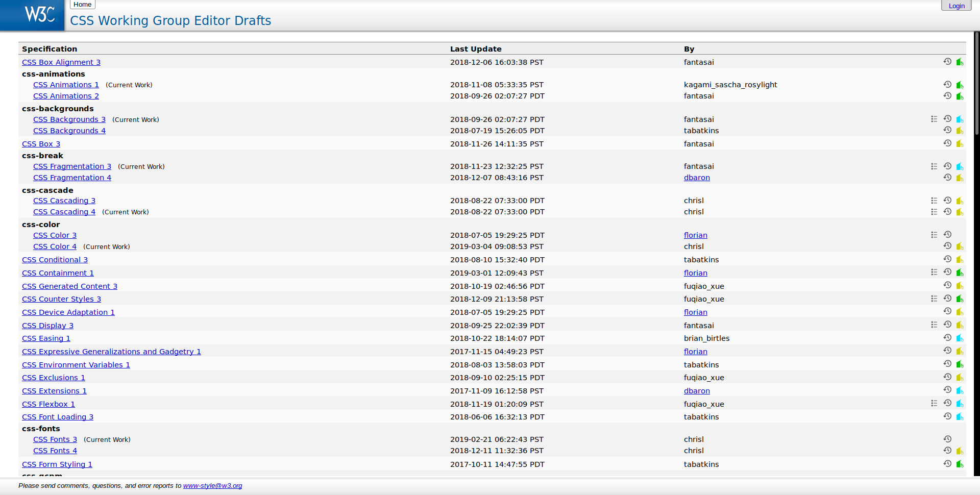The width and height of the screenshot is (980, 495).
Task: Click yellow status icon for CSS Box 3
Action: pyautogui.click(x=960, y=143)
